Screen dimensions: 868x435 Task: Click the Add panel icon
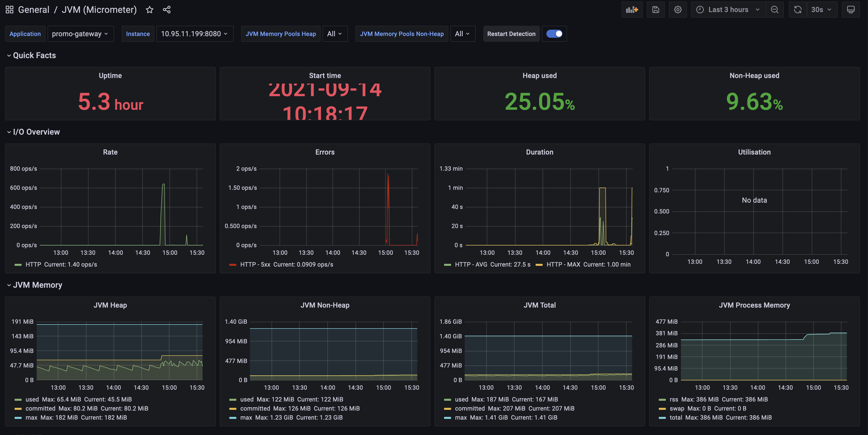(632, 10)
